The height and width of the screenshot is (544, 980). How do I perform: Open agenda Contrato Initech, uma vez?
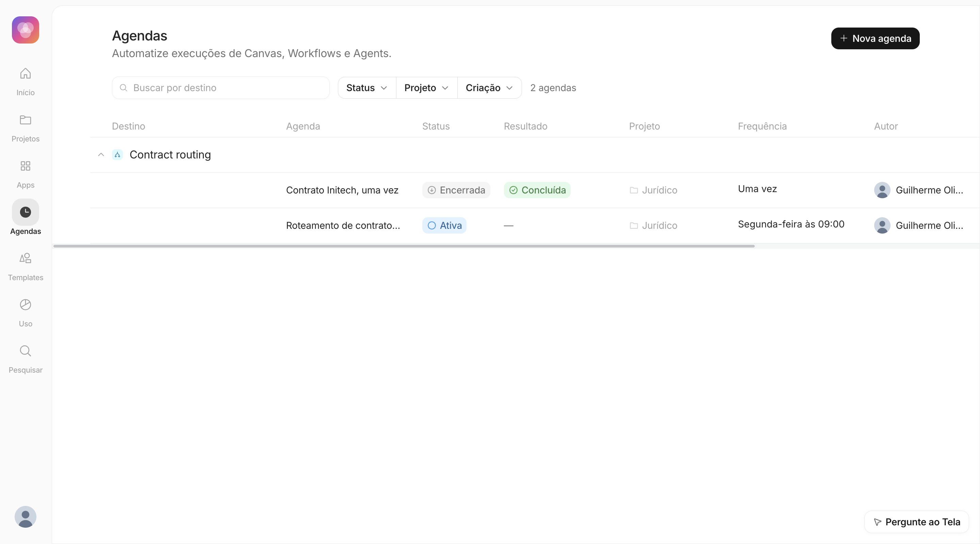coord(342,190)
